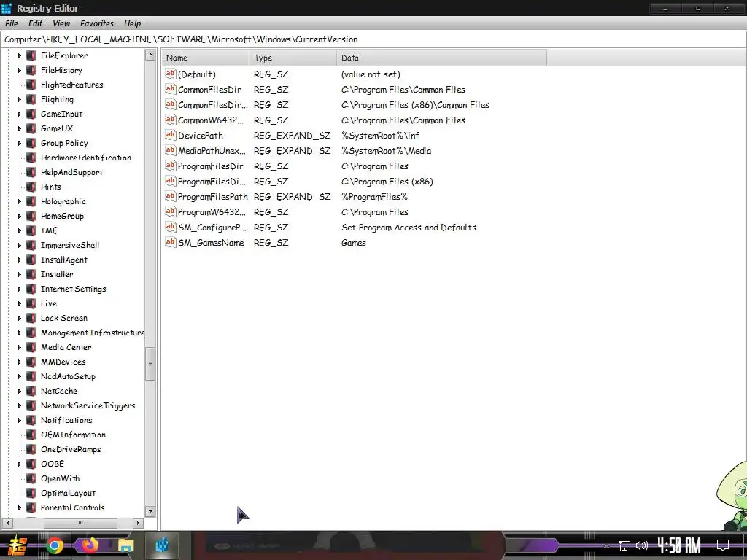Click the ProgramFilesPath string icon
This screenshot has height=560, width=747.
[171, 196]
